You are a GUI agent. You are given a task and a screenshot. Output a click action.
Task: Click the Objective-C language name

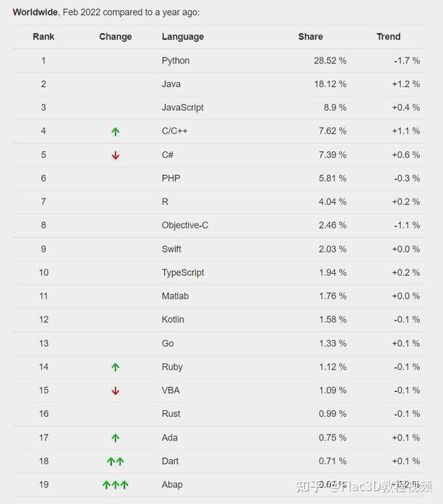pos(185,225)
